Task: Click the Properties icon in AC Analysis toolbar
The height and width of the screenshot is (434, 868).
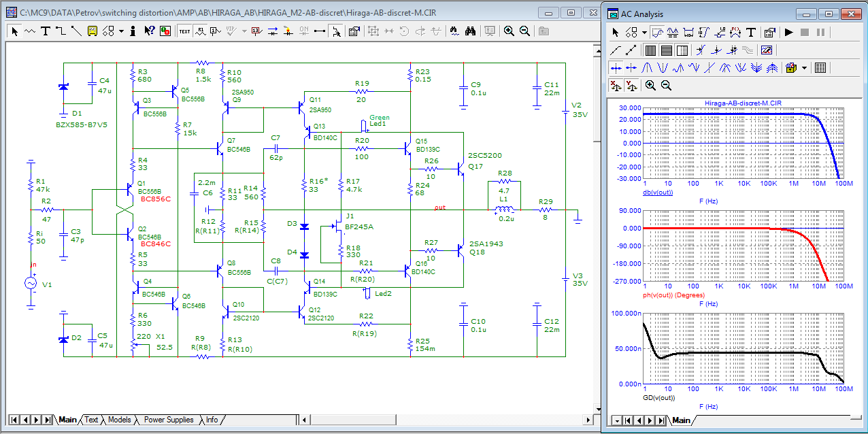Action: click(769, 32)
